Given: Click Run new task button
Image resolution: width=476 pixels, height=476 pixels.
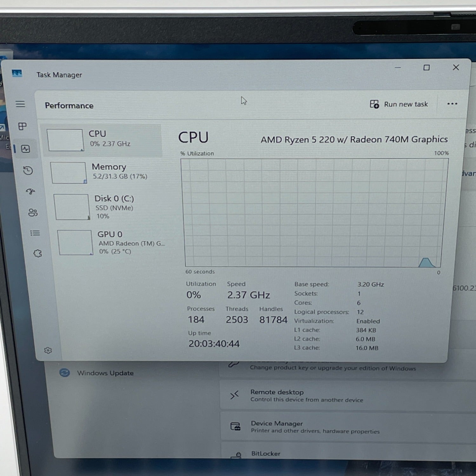Looking at the screenshot, I should [x=399, y=104].
